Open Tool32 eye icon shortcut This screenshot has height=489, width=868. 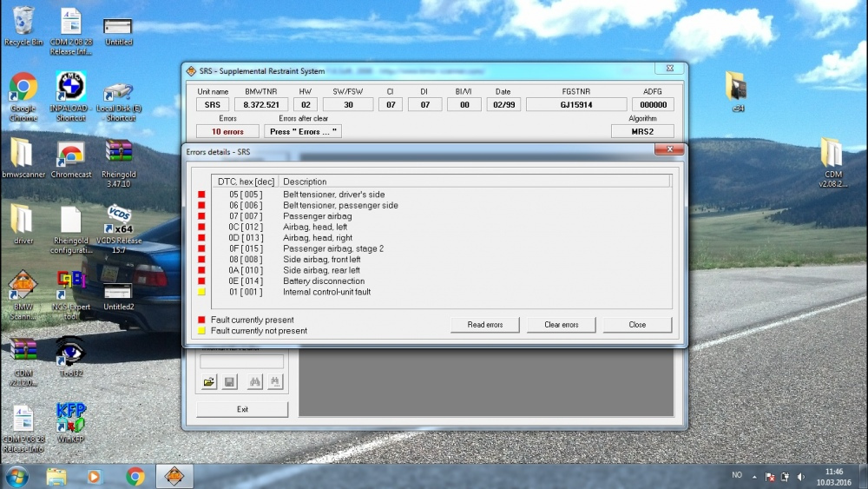[70, 354]
